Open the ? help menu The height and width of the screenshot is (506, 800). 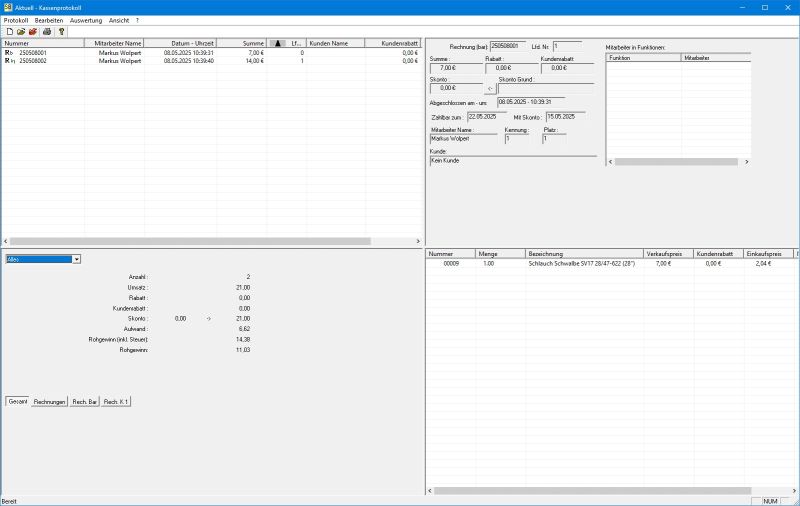(x=137, y=20)
